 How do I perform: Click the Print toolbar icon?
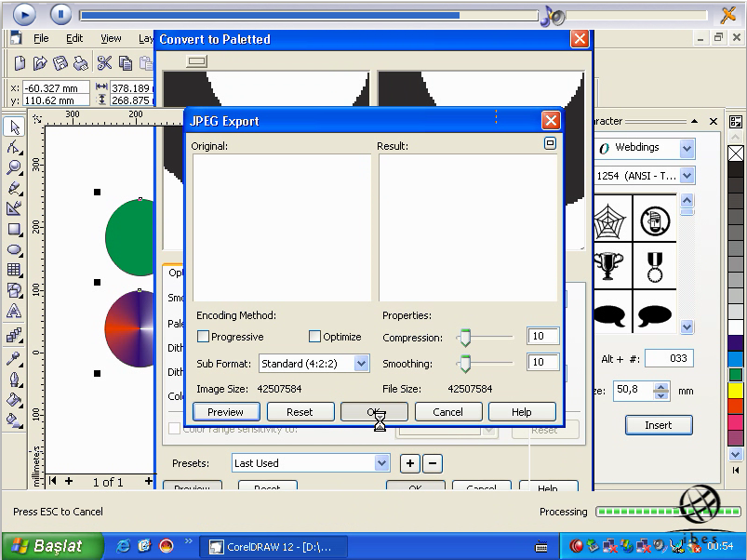[81, 63]
